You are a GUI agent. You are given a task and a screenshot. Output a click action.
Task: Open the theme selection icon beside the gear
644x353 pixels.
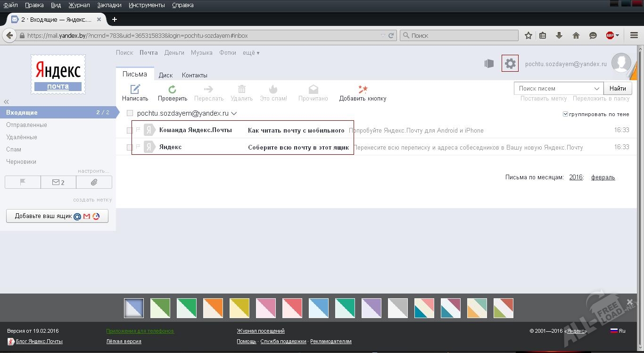[x=489, y=64]
